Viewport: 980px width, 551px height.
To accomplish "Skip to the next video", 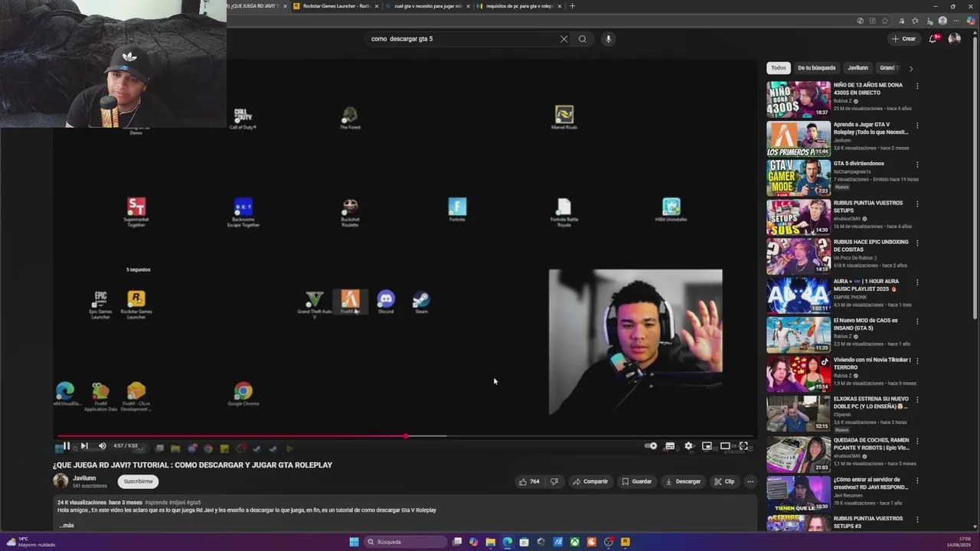I will (x=84, y=446).
